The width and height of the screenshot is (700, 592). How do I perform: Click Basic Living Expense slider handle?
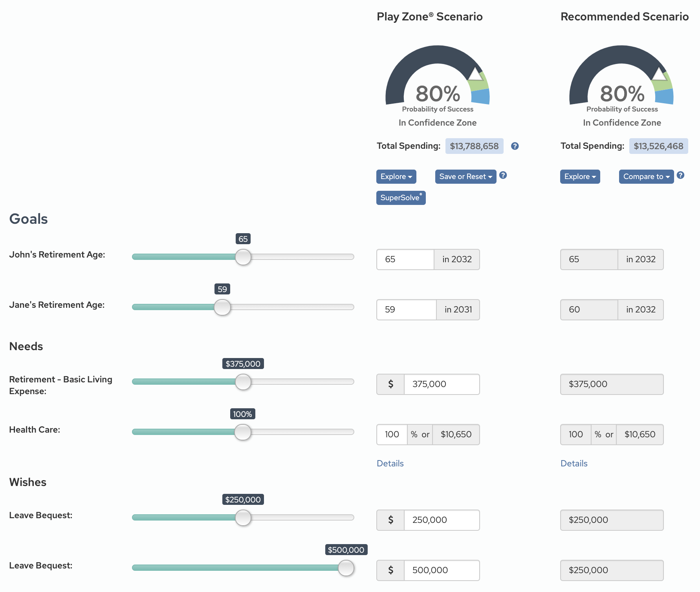243,382
